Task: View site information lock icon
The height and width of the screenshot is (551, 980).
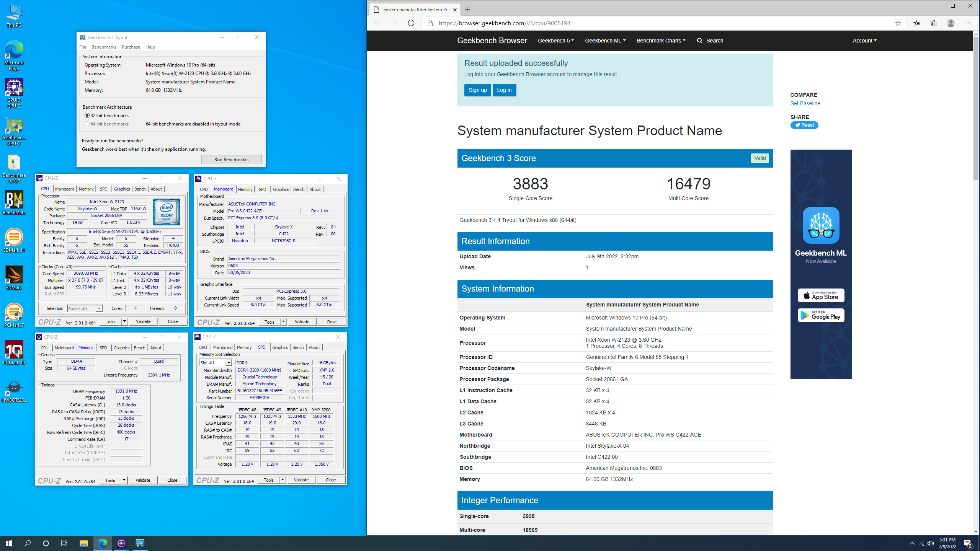Action: [x=430, y=23]
